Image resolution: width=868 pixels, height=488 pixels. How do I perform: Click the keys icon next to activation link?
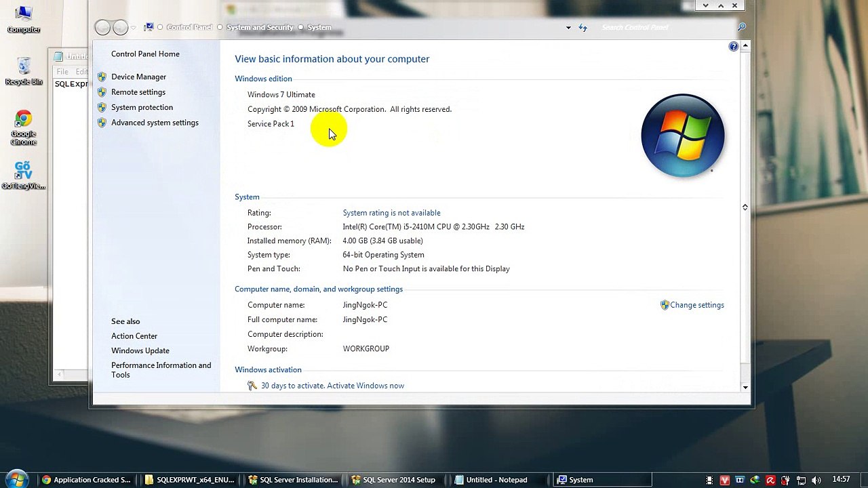pyautogui.click(x=252, y=386)
